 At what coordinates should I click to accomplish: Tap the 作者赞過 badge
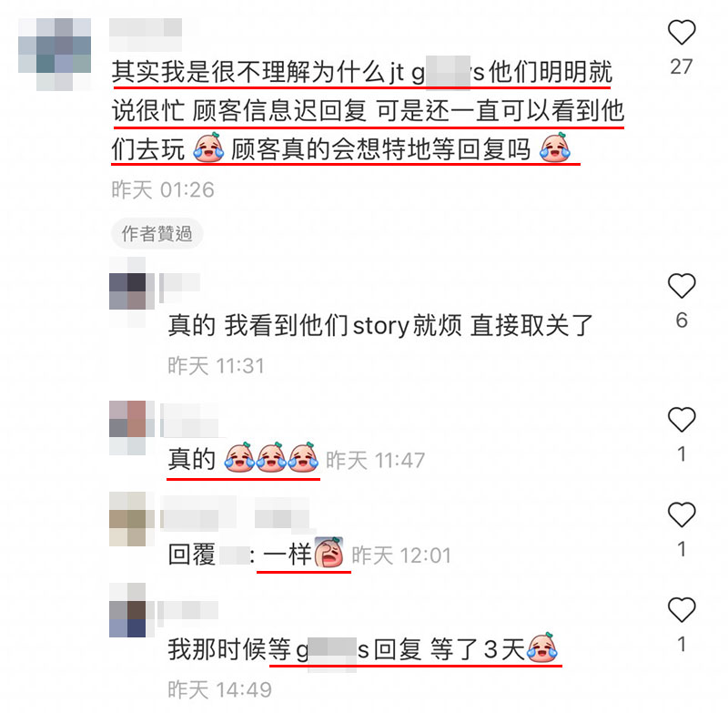point(157,234)
